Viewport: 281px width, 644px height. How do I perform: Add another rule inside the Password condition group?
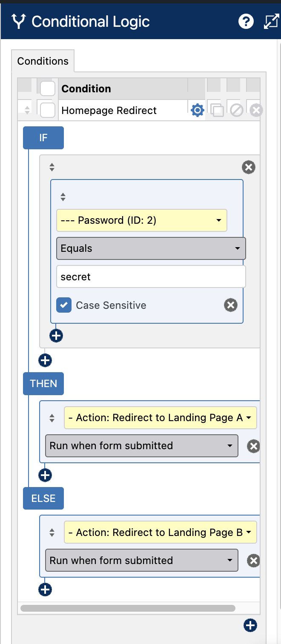click(56, 336)
